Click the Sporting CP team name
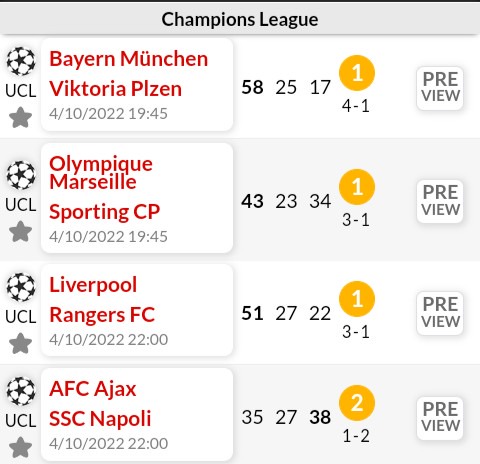Image resolution: width=480 pixels, height=464 pixels. pyautogui.click(x=104, y=212)
